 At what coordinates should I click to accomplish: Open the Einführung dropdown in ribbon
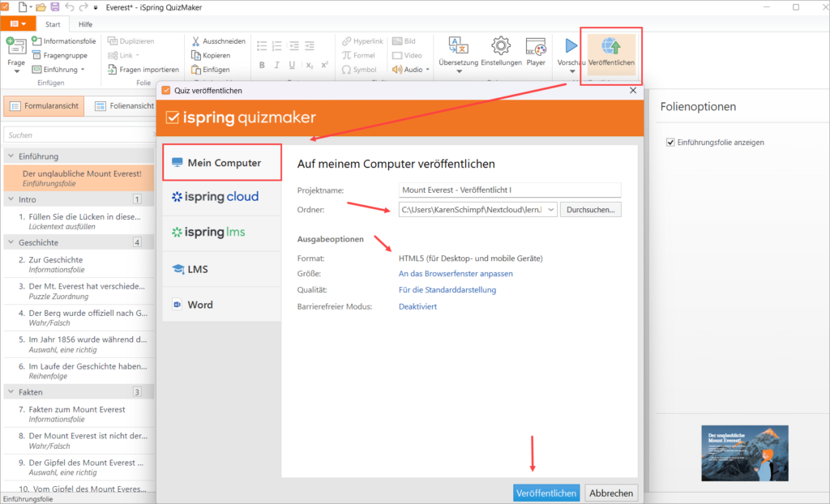tap(83, 70)
